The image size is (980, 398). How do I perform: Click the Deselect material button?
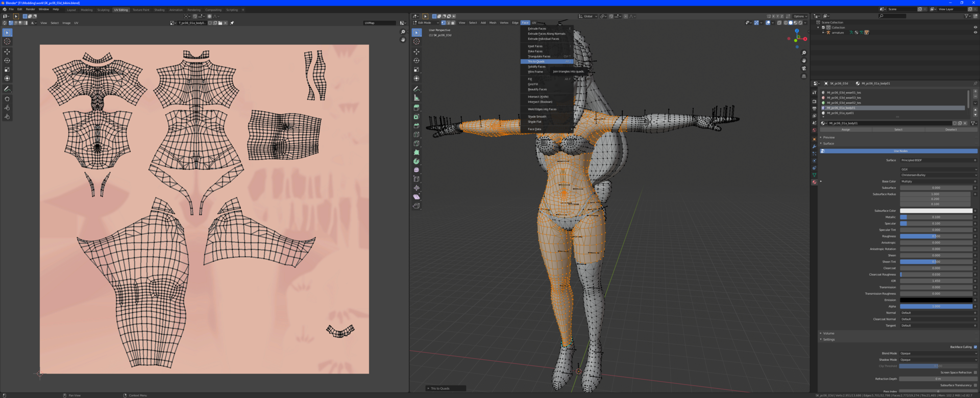click(951, 130)
